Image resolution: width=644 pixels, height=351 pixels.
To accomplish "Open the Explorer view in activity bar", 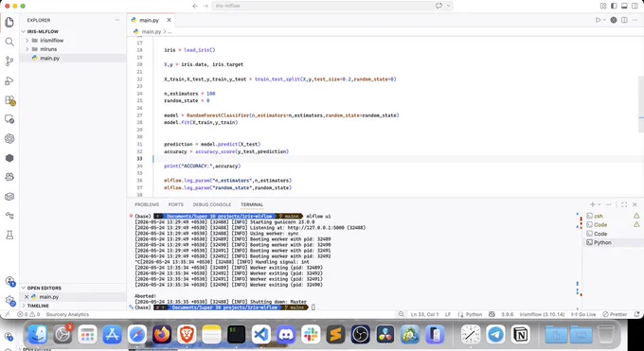I will pyautogui.click(x=9, y=22).
